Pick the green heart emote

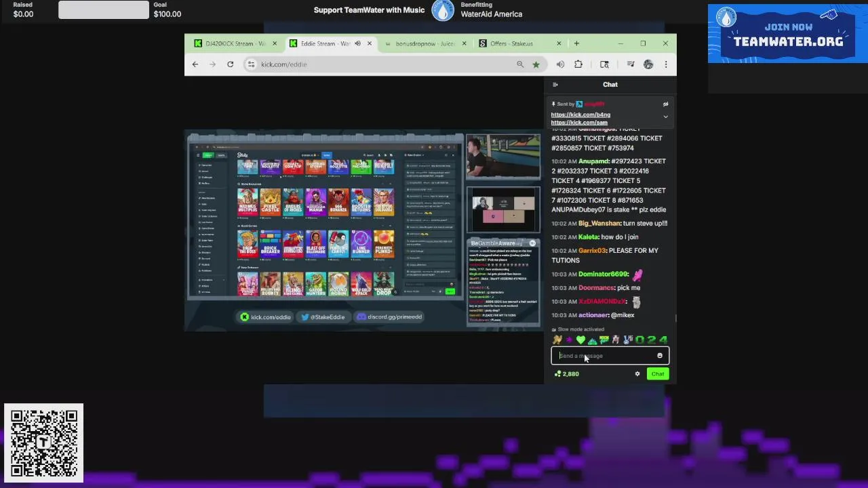(580, 340)
